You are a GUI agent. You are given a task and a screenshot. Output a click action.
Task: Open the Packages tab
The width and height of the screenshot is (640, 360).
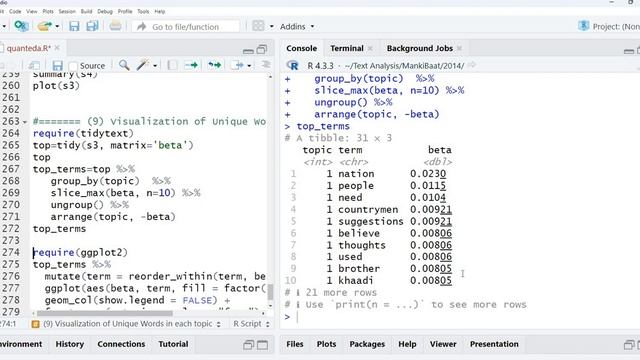point(367,344)
